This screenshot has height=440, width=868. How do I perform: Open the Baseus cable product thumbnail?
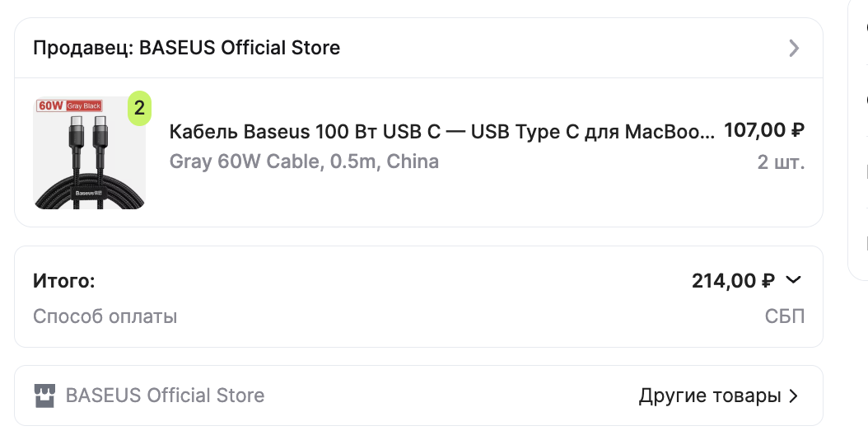click(89, 152)
